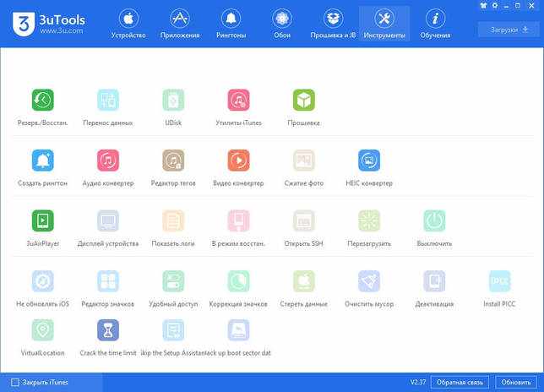The image size is (544, 392).
Task: Go to Прошивка и JB tab
Action: tap(333, 24)
